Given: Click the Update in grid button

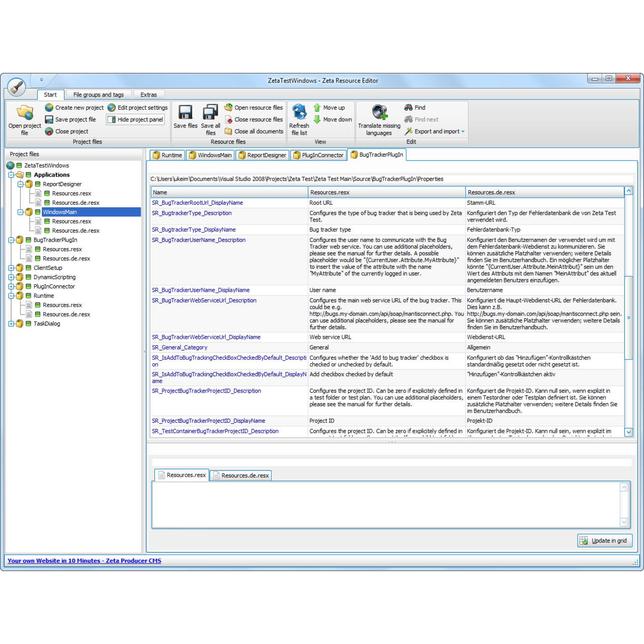Looking at the screenshot, I should 604,540.
